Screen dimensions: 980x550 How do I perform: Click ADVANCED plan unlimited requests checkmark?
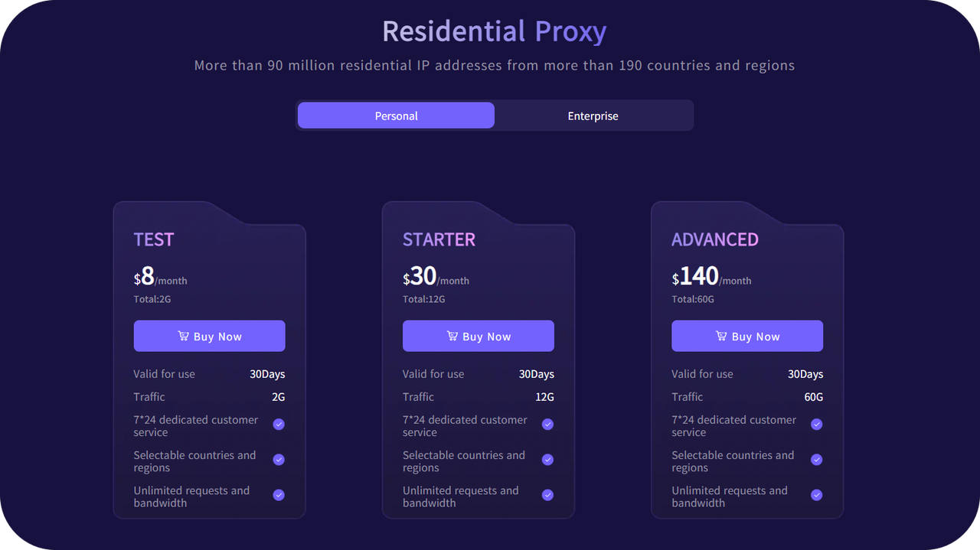[x=817, y=495]
